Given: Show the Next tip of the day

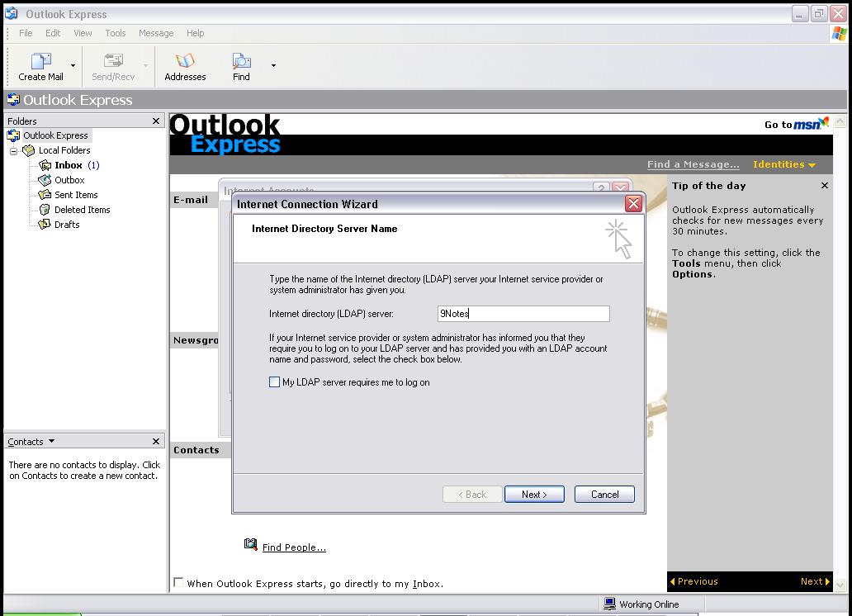Looking at the screenshot, I should (x=815, y=581).
